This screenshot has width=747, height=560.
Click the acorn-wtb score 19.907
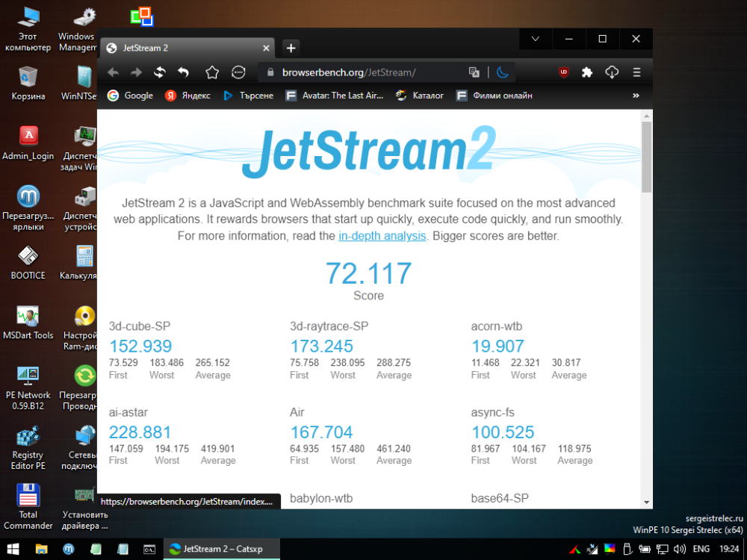pyautogui.click(x=498, y=346)
